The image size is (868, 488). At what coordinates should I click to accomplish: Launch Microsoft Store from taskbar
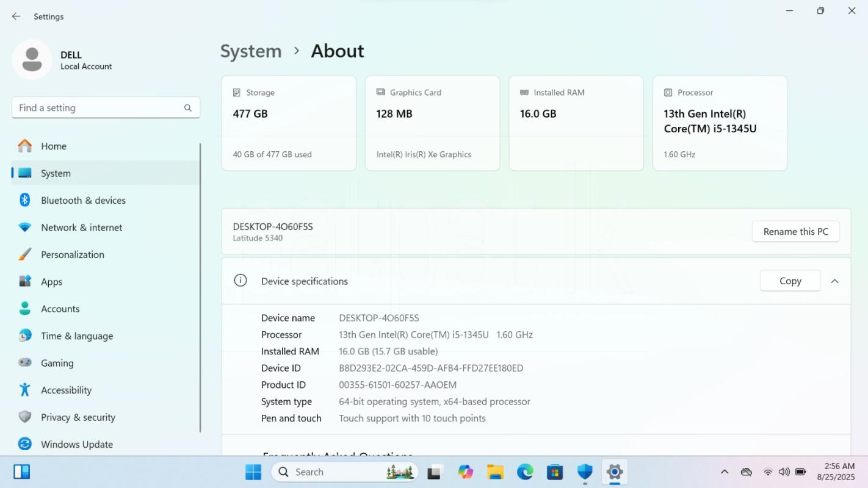coord(555,472)
